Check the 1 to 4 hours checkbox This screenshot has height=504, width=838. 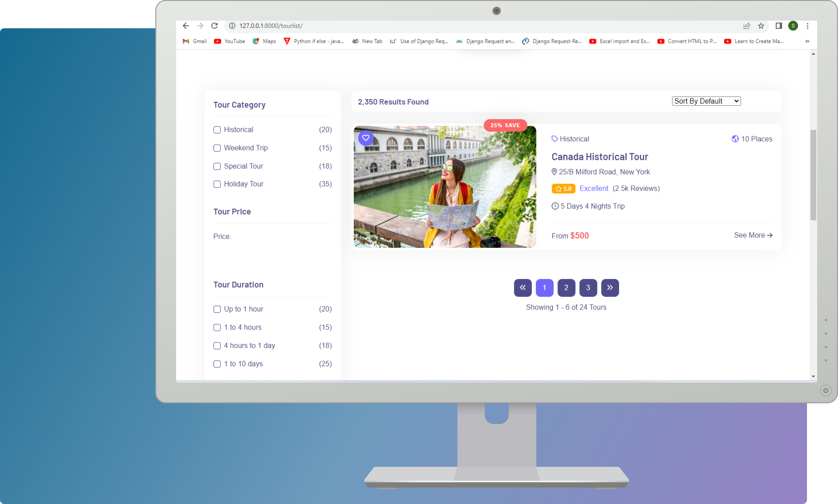(217, 327)
